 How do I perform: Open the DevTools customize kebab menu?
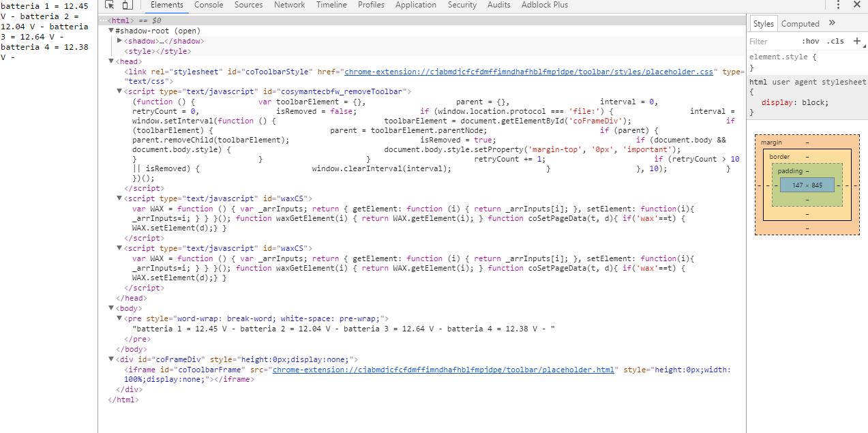pyautogui.click(x=838, y=5)
